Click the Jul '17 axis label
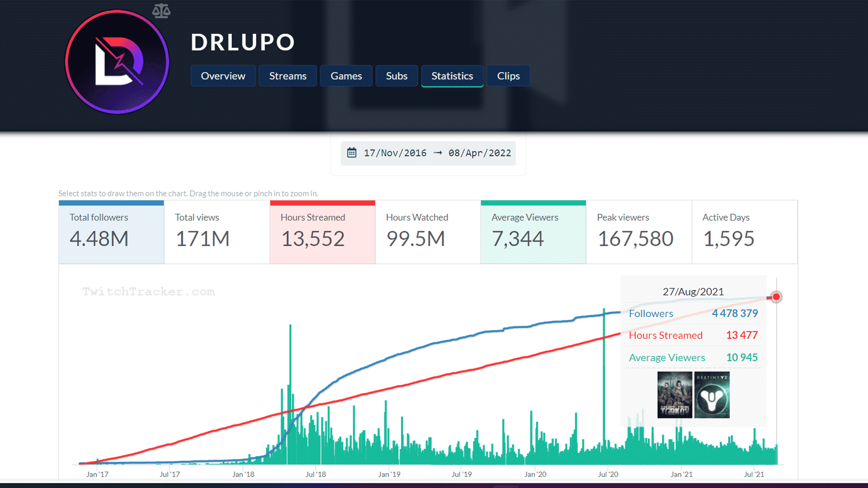This screenshot has height=488, width=868. click(x=170, y=474)
